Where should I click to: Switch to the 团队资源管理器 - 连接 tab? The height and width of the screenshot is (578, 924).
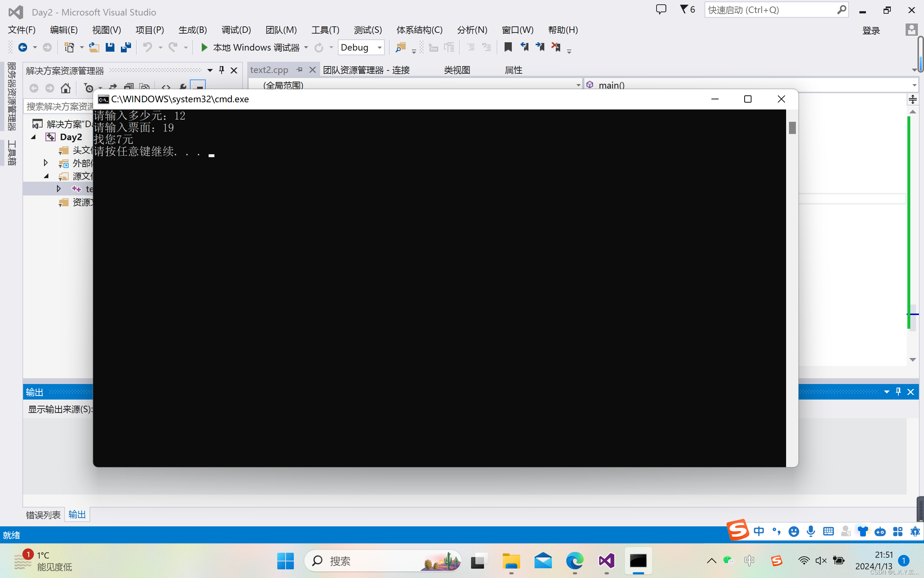(x=366, y=70)
